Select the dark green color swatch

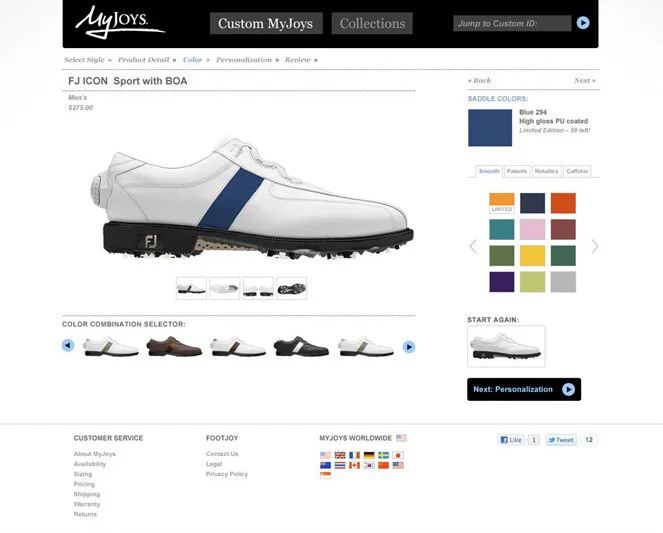(563, 256)
